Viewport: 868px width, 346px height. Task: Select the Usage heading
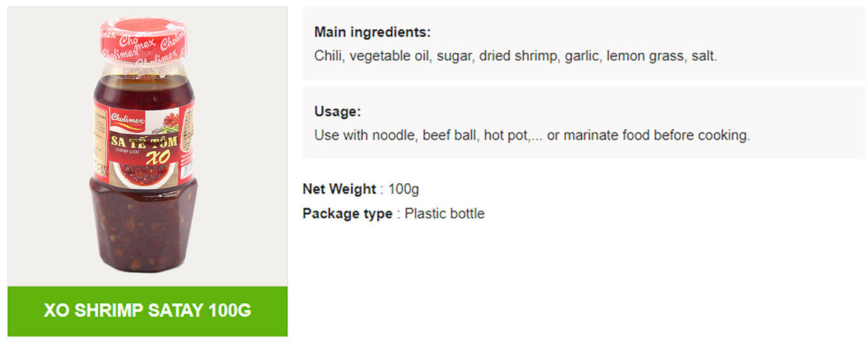click(337, 111)
